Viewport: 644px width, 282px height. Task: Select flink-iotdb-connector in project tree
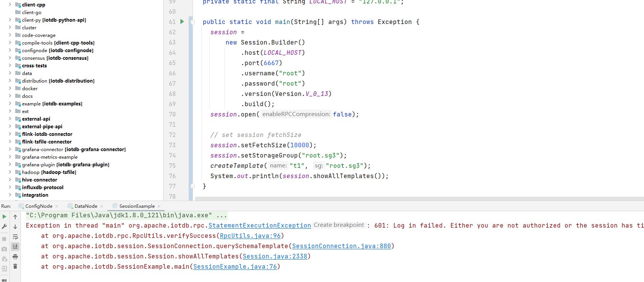click(x=47, y=134)
